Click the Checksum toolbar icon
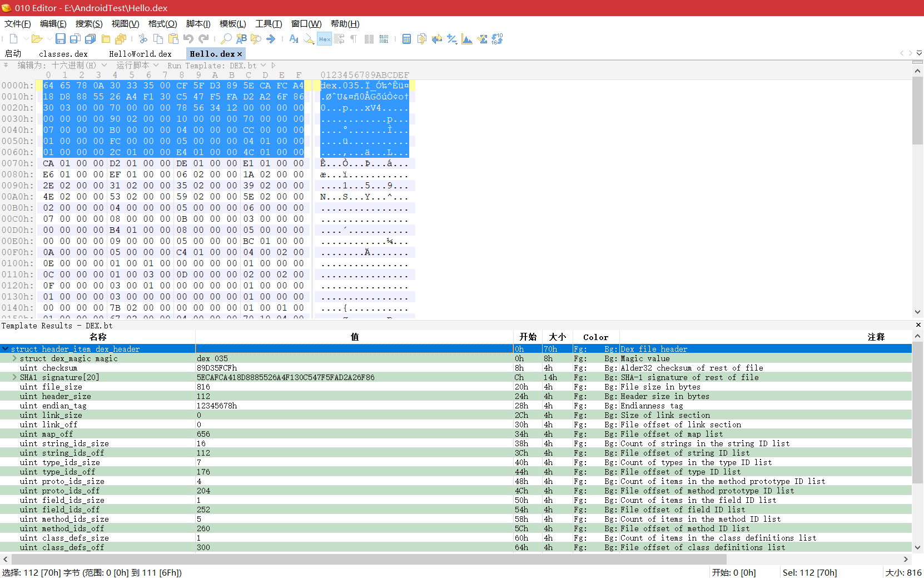 point(482,39)
